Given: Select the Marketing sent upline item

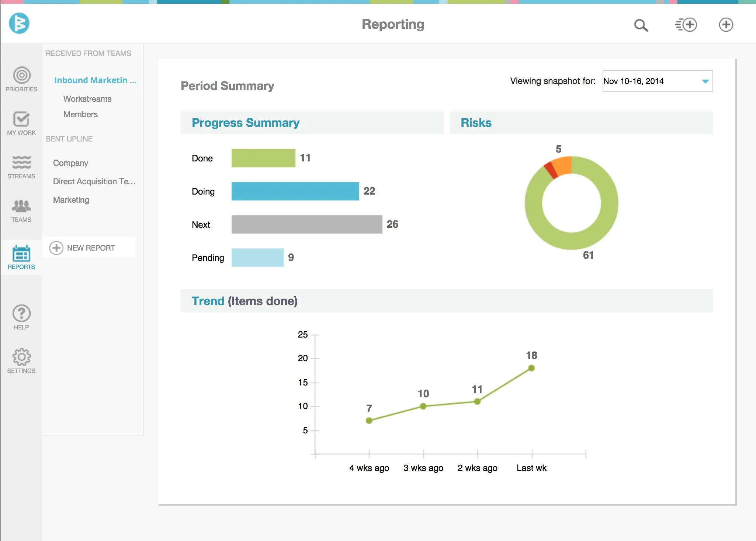Looking at the screenshot, I should click(x=71, y=200).
